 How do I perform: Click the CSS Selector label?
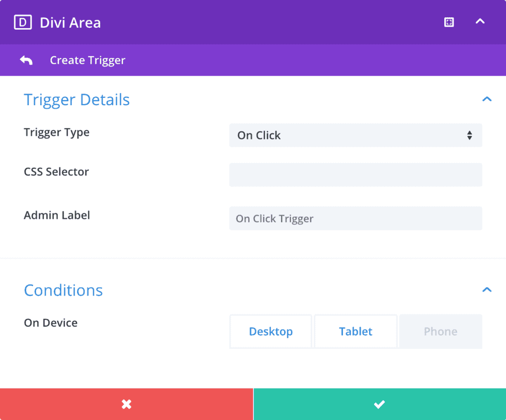[x=56, y=171]
